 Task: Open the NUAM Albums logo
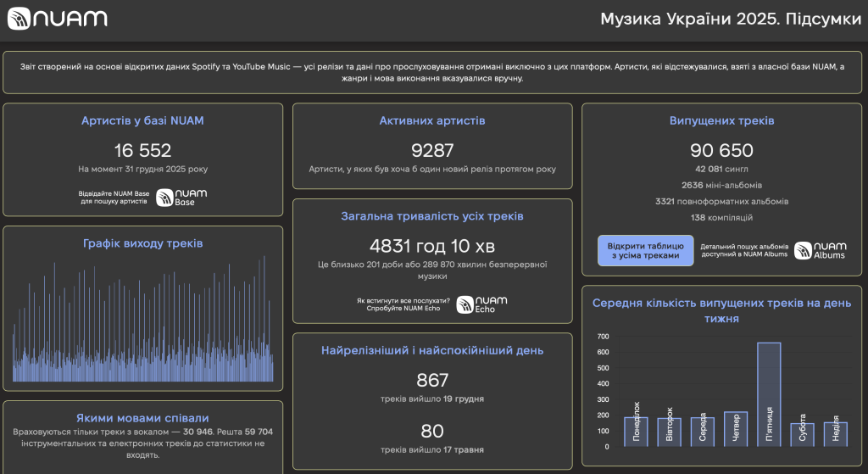click(820, 250)
